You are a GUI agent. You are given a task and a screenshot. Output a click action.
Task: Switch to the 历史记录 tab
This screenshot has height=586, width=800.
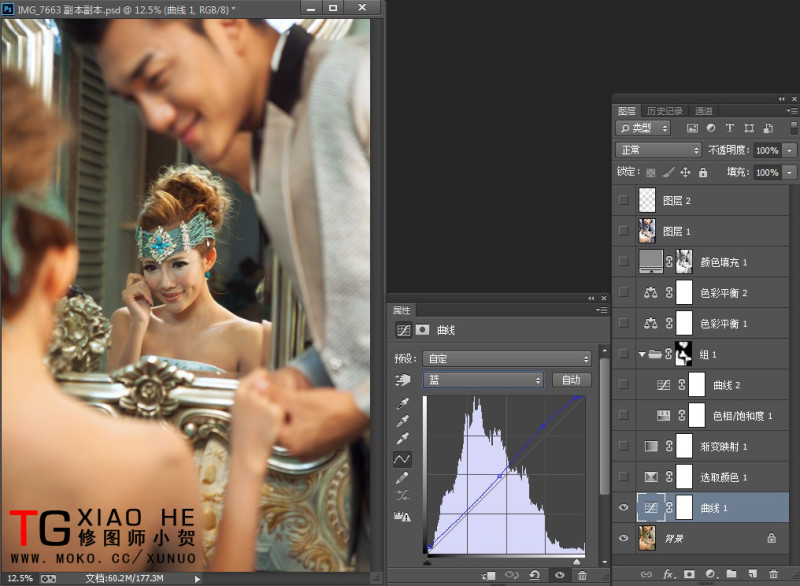[665, 111]
